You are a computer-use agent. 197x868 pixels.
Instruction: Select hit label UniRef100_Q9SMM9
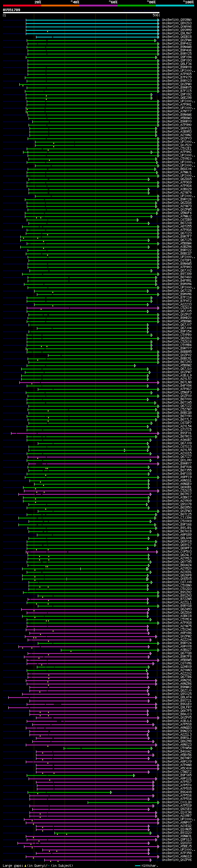[x=176, y=30]
